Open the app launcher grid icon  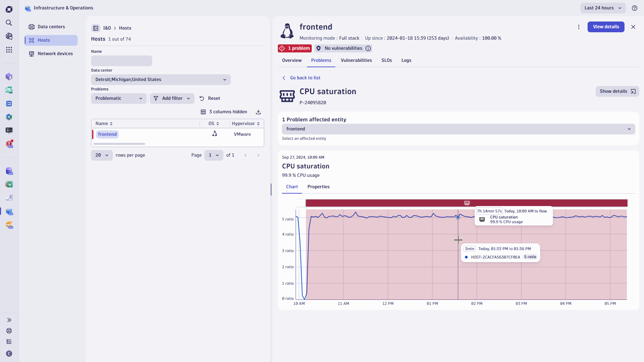[x=9, y=49]
